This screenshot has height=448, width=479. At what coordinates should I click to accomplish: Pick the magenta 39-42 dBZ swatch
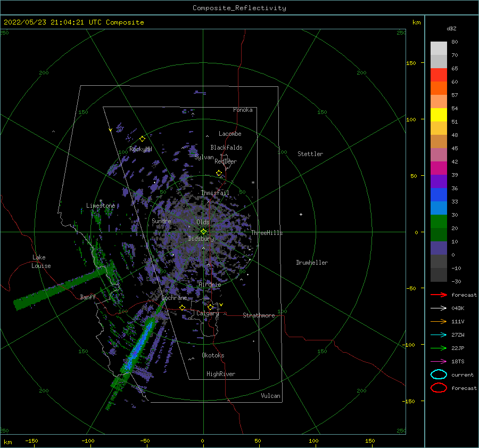coord(439,168)
